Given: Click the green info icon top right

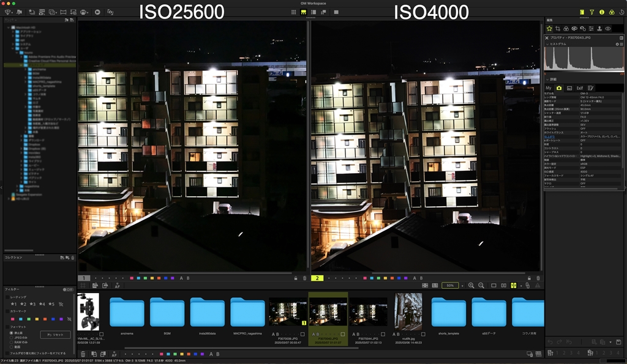Looking at the screenshot, I should 602,12.
